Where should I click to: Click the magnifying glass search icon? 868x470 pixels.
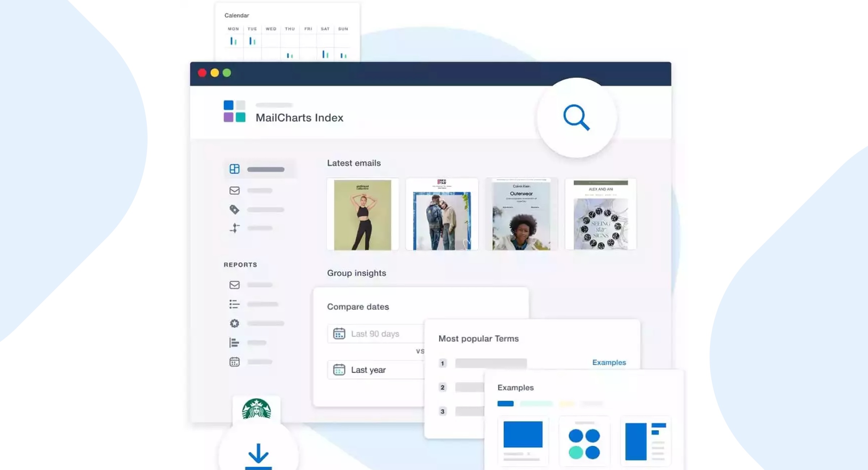pyautogui.click(x=576, y=117)
